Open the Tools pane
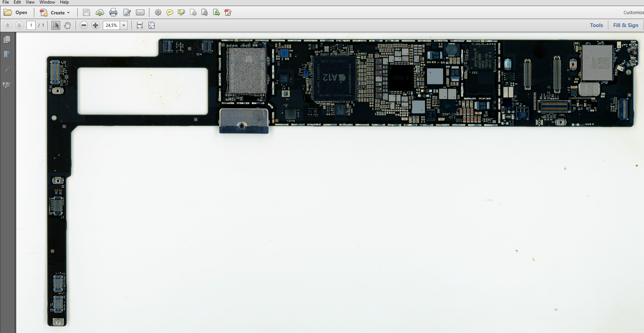This screenshot has width=644, height=333. click(x=596, y=25)
